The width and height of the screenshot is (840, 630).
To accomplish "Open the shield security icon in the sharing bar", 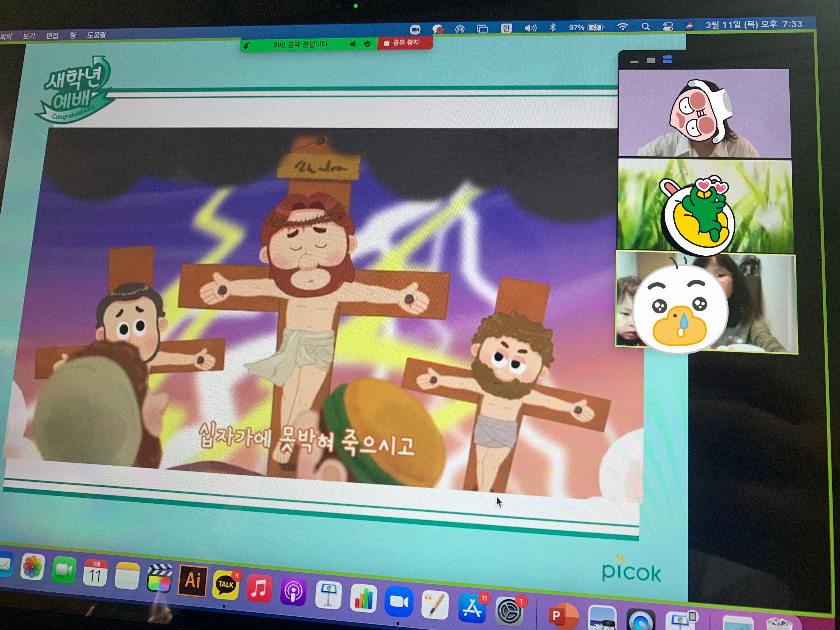I will 367,44.
